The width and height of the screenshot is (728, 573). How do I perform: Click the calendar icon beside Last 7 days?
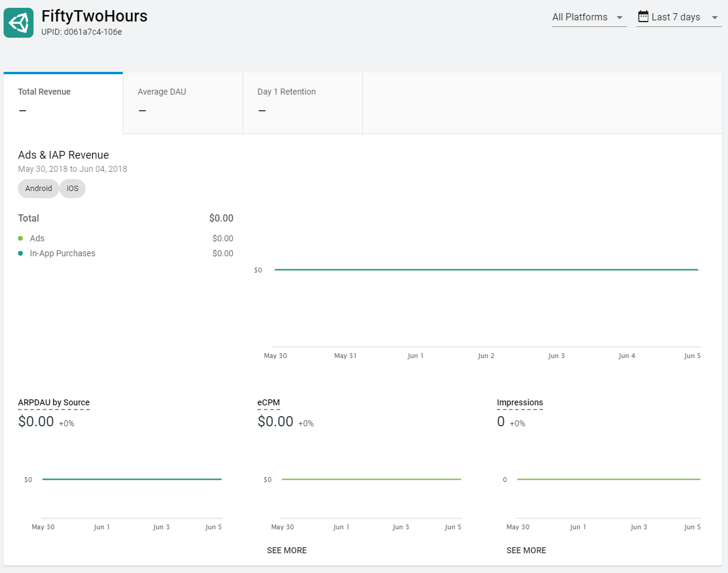pos(643,17)
